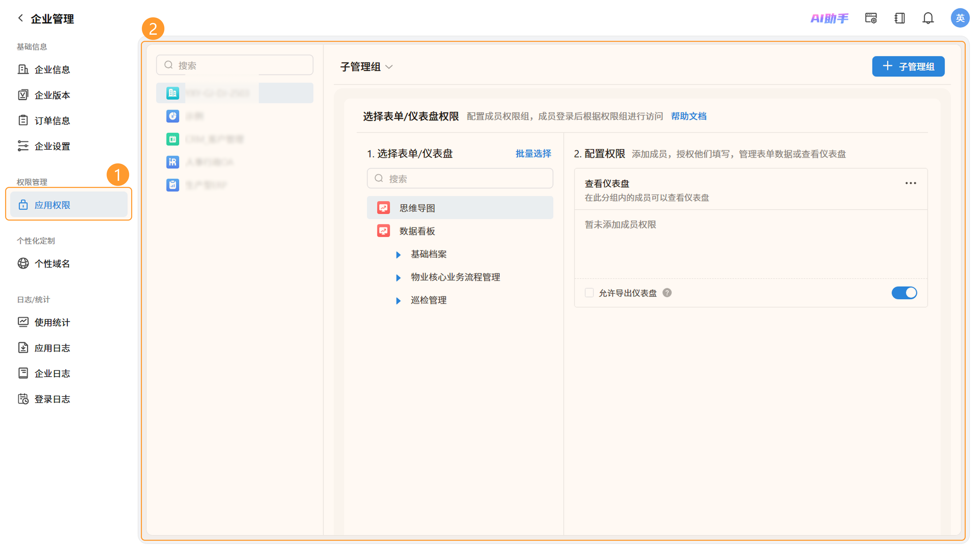Viewport: 980px width, 551px height.
Task: Check the 允许导出仪表盘 checkbox
Action: pos(589,293)
